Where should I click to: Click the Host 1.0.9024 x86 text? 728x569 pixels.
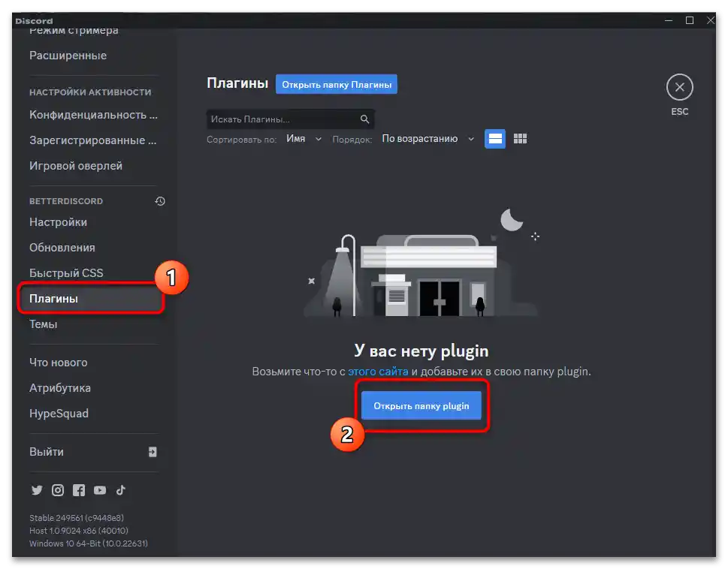point(78,531)
